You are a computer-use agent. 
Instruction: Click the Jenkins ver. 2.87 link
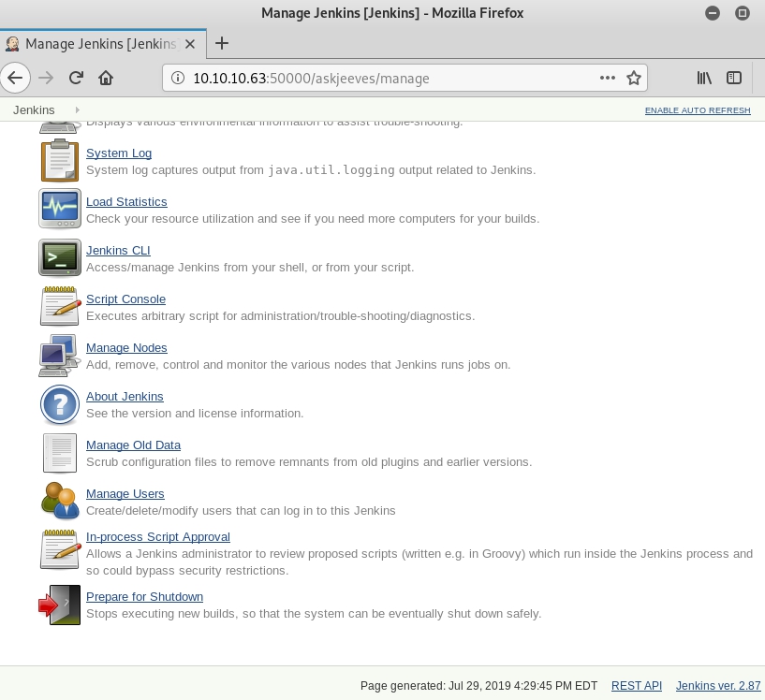[718, 686]
